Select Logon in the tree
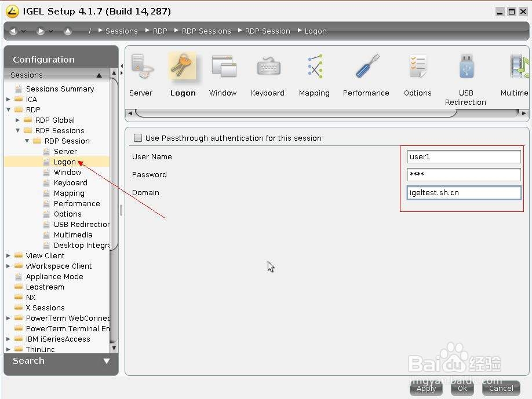Screen dimensions: 532x399 pyautogui.click(x=64, y=162)
